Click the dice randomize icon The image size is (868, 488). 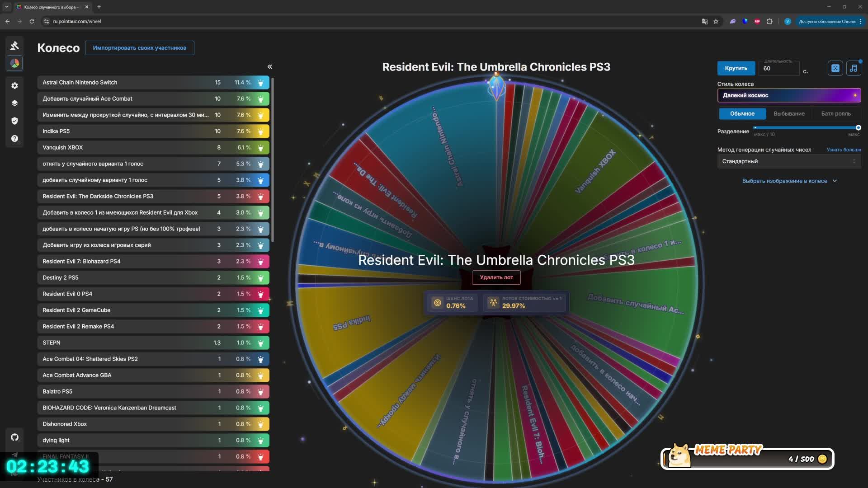[835, 68]
